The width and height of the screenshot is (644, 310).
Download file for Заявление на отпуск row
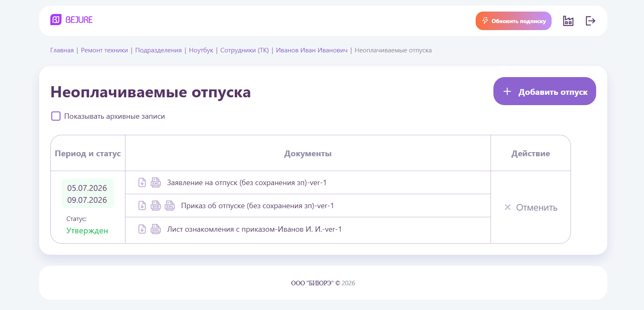(142, 183)
